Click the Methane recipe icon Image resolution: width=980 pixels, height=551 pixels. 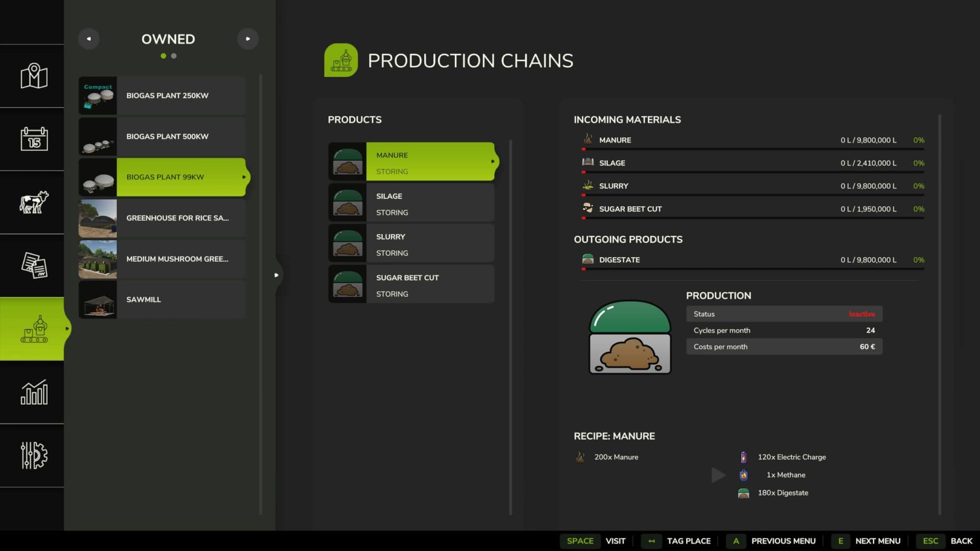(x=744, y=475)
